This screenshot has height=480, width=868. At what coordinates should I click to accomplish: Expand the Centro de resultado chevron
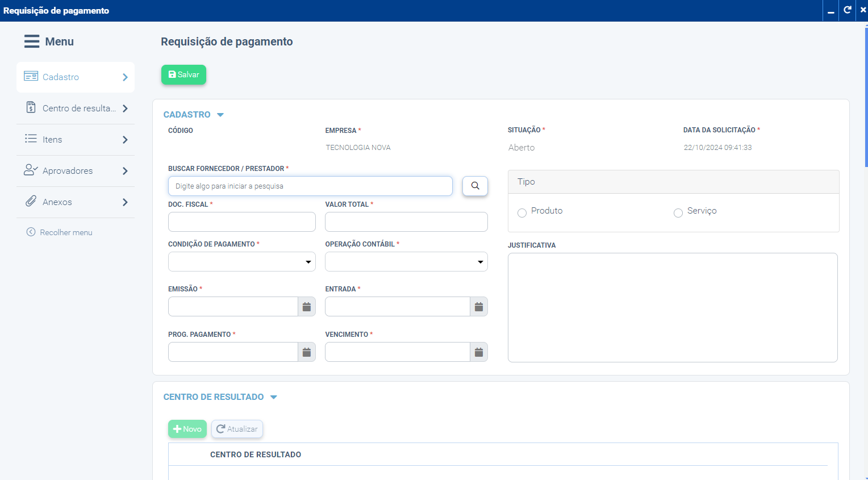(x=125, y=108)
